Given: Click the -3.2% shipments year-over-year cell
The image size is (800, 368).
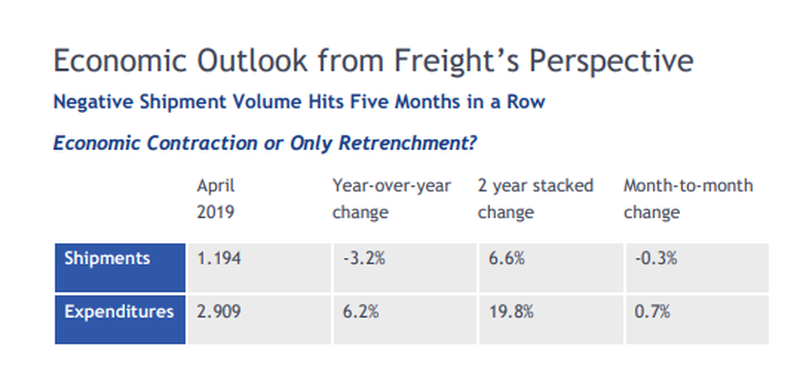Looking at the screenshot, I should pos(405,267).
